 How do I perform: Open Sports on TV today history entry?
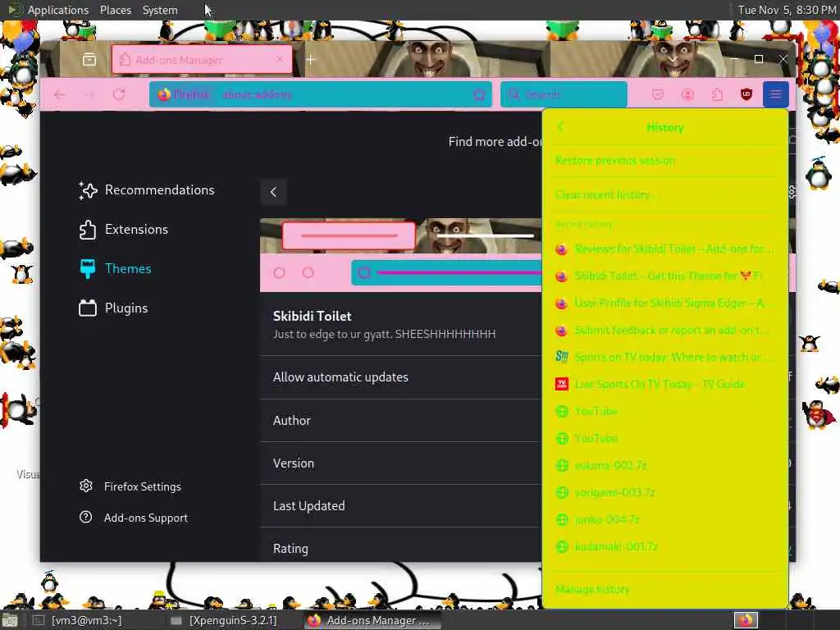(x=664, y=357)
